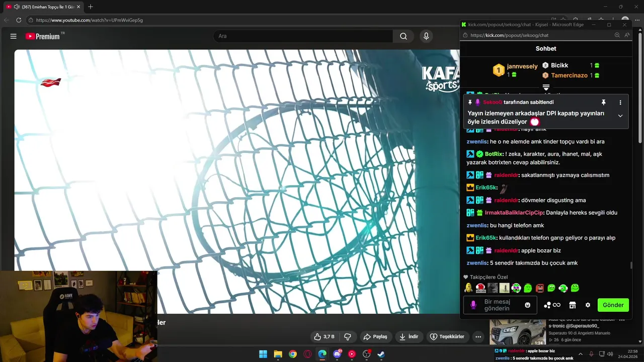Show hidden system tray icons

coord(581,354)
